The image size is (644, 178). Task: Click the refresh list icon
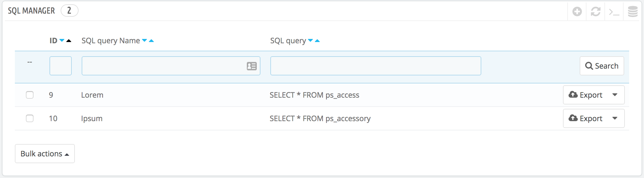pos(595,12)
